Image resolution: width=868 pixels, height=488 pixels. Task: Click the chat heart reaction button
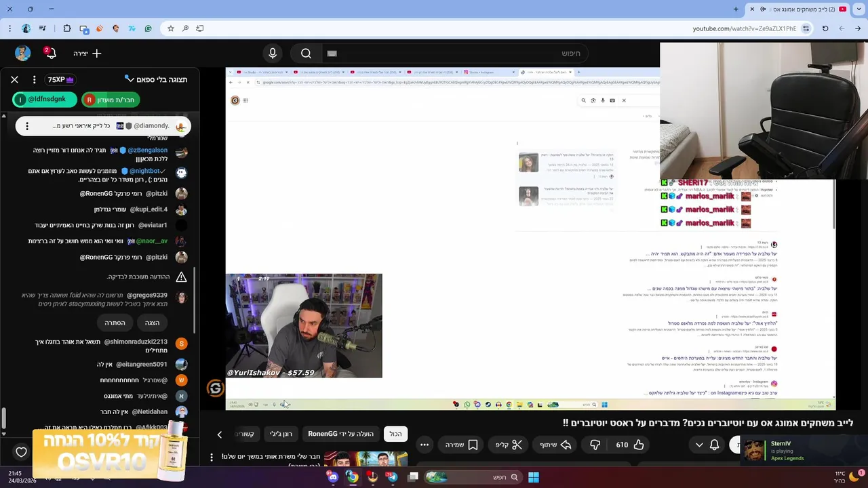pos(21,452)
